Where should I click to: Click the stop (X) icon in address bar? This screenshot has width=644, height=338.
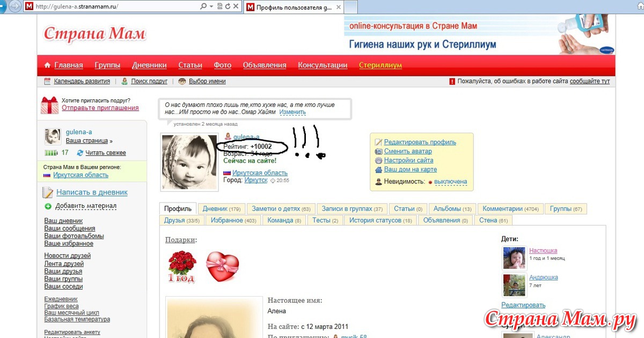click(237, 6)
